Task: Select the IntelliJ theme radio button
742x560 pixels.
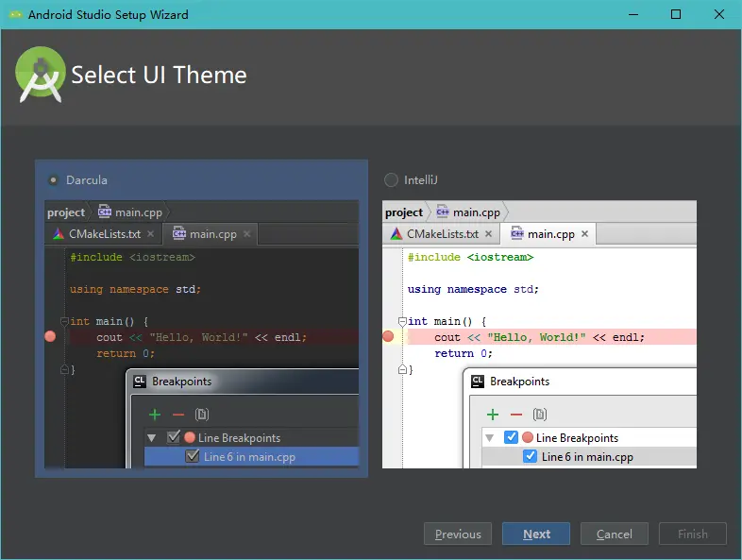Action: coord(391,179)
